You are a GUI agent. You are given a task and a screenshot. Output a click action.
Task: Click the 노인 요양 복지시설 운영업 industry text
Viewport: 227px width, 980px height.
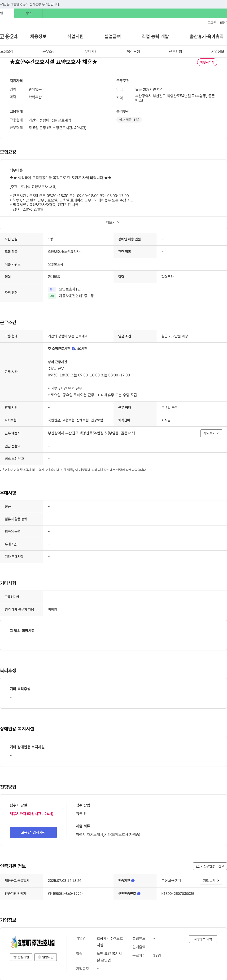(109, 957)
